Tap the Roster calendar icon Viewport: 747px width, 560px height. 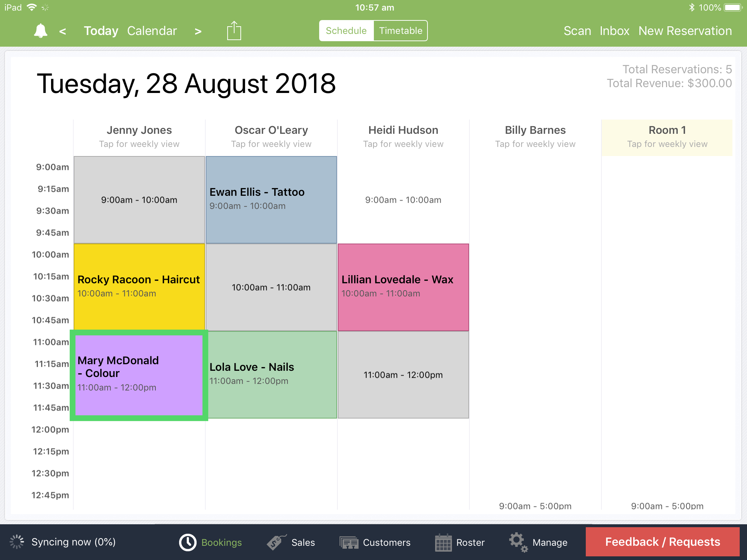443,542
